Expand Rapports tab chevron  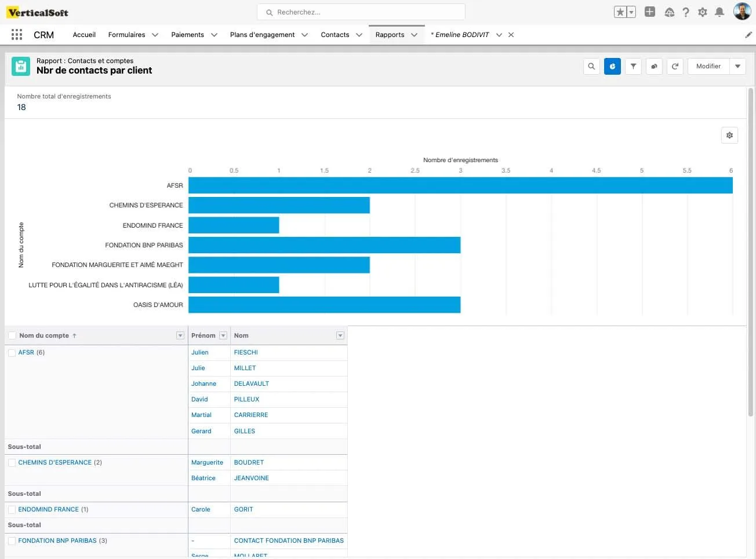coord(415,35)
